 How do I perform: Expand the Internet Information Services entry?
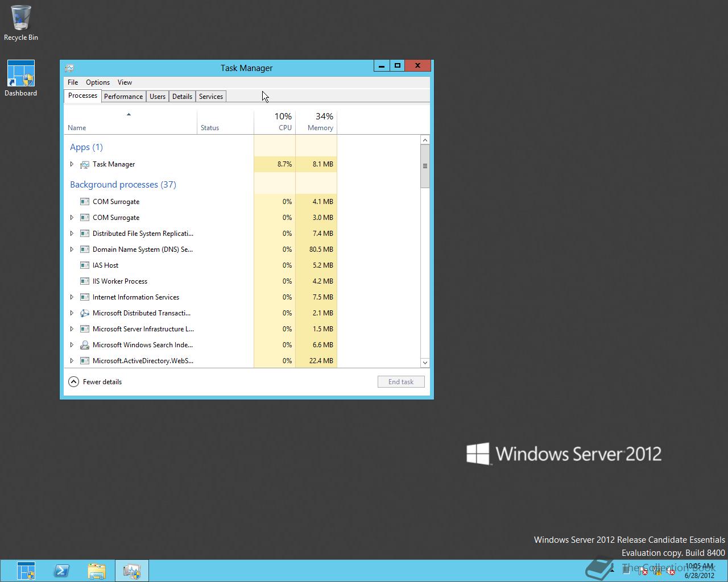click(x=72, y=297)
